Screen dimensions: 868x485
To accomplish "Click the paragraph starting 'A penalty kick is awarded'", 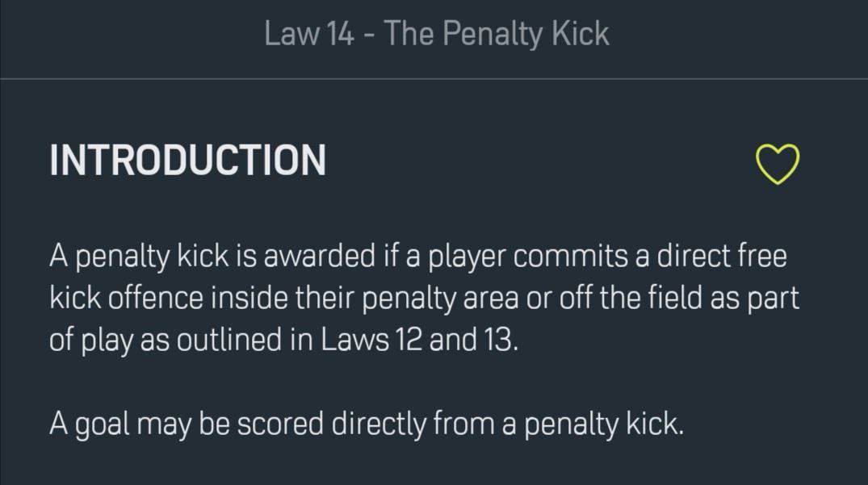I will click(424, 298).
